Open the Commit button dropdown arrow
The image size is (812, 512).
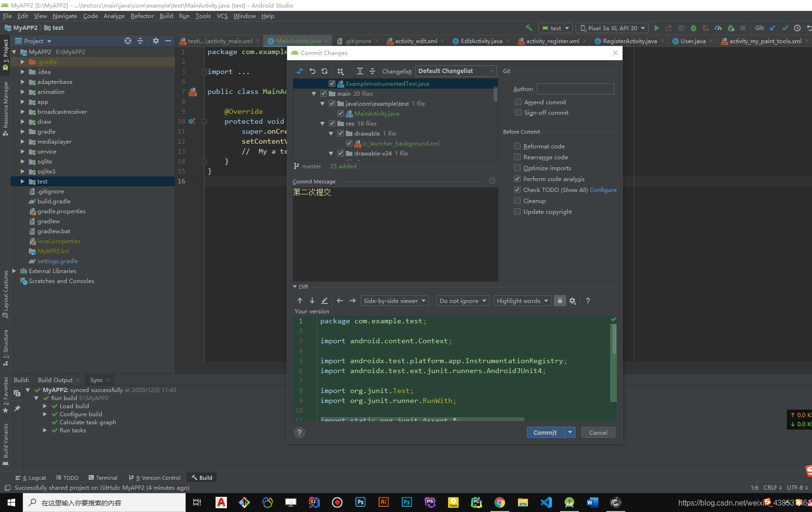tap(570, 432)
